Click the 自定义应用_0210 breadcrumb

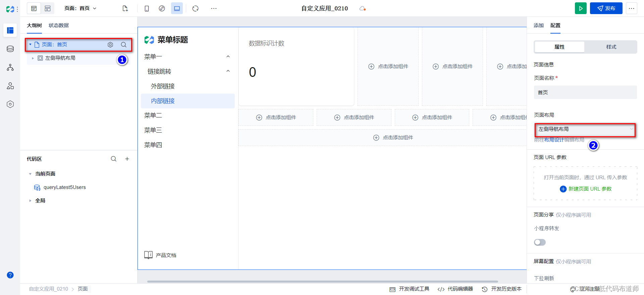click(x=48, y=289)
